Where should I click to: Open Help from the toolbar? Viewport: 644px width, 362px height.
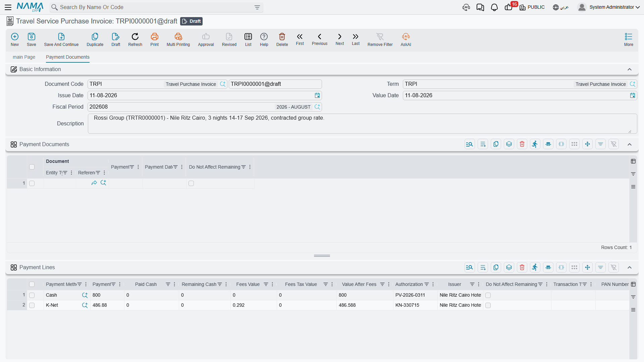pyautogui.click(x=264, y=40)
